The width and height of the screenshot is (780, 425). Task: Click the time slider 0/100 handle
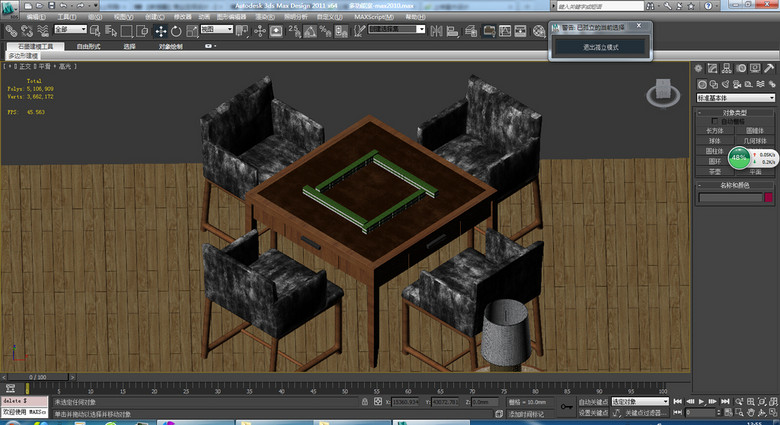click(38, 377)
